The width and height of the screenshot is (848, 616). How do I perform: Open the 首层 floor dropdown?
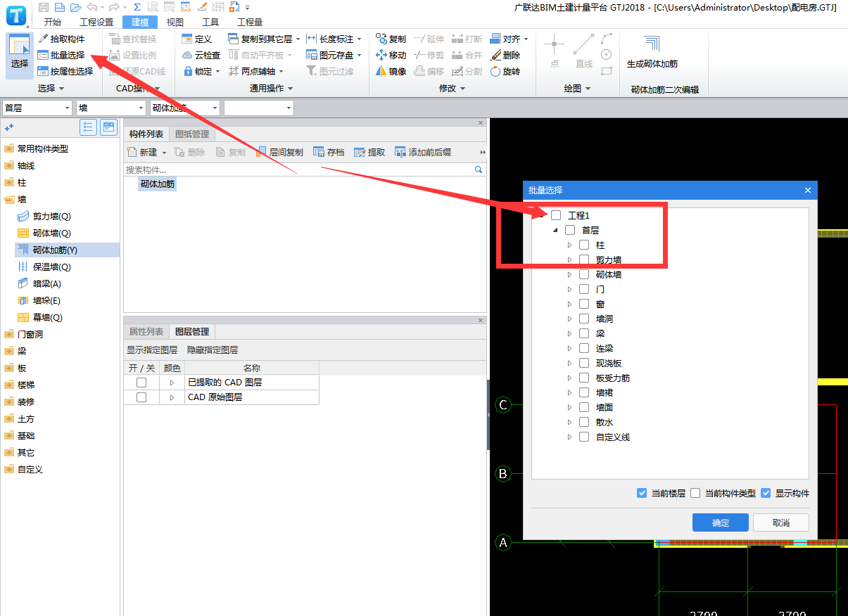click(68, 108)
